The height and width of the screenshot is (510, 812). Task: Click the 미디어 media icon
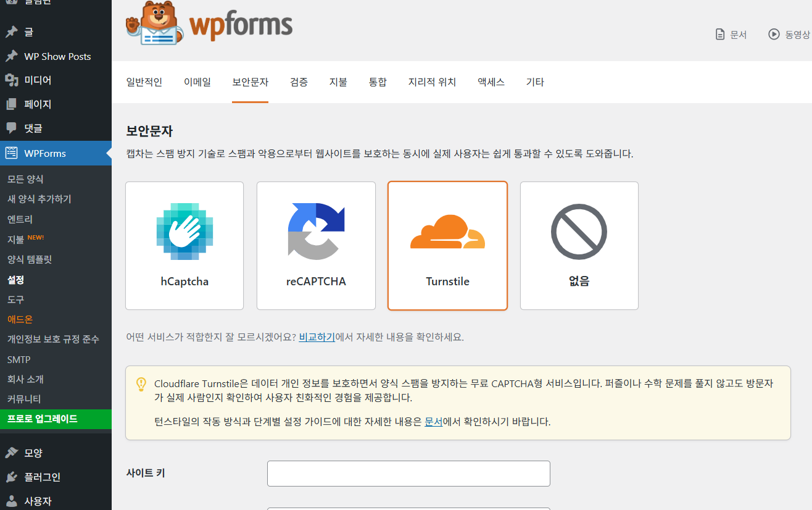pos(11,80)
